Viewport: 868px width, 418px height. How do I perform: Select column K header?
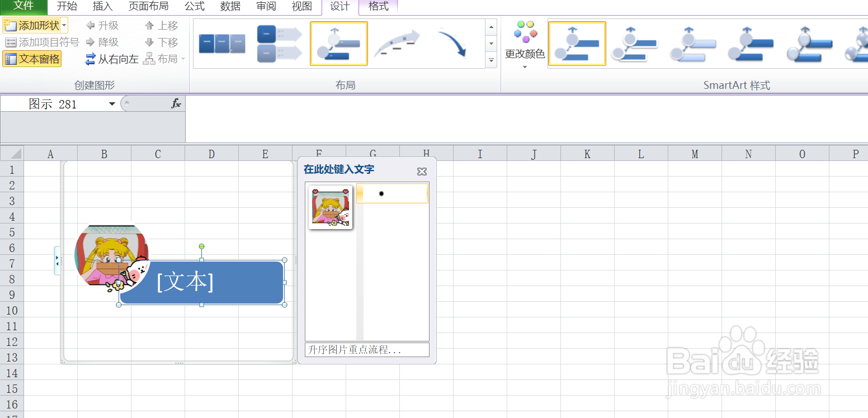click(x=587, y=154)
